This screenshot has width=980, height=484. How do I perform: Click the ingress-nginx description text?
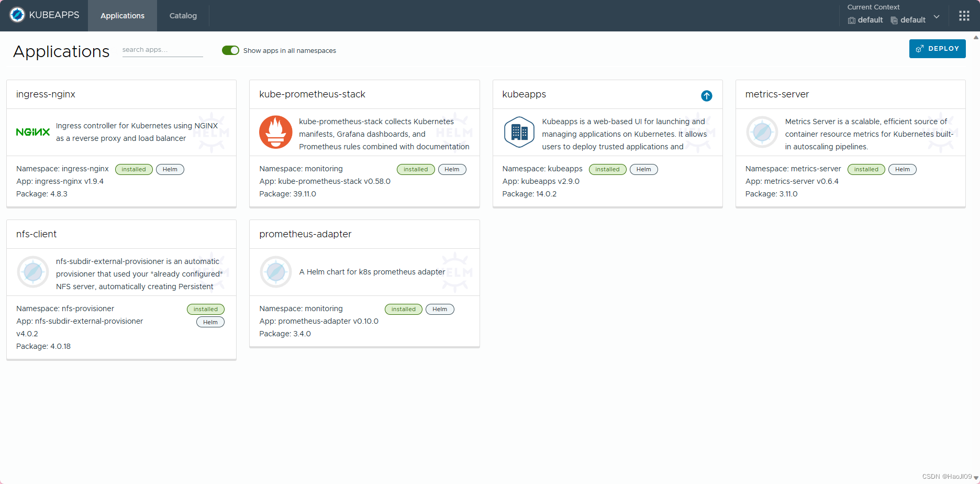(x=137, y=132)
